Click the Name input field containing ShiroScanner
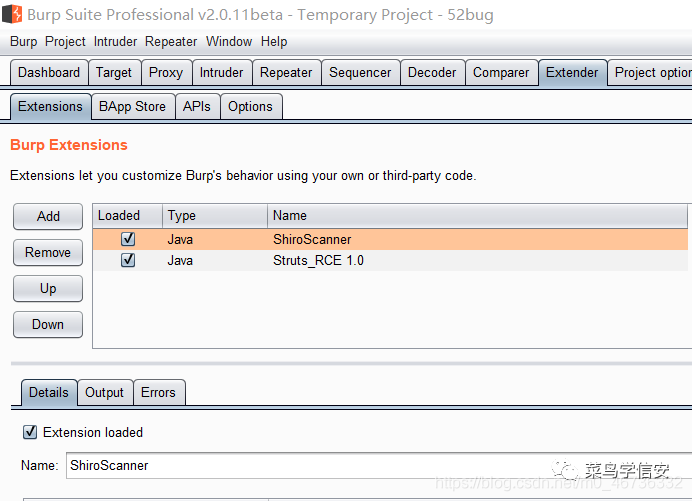Screen dimensions: 692x501 click(380, 465)
